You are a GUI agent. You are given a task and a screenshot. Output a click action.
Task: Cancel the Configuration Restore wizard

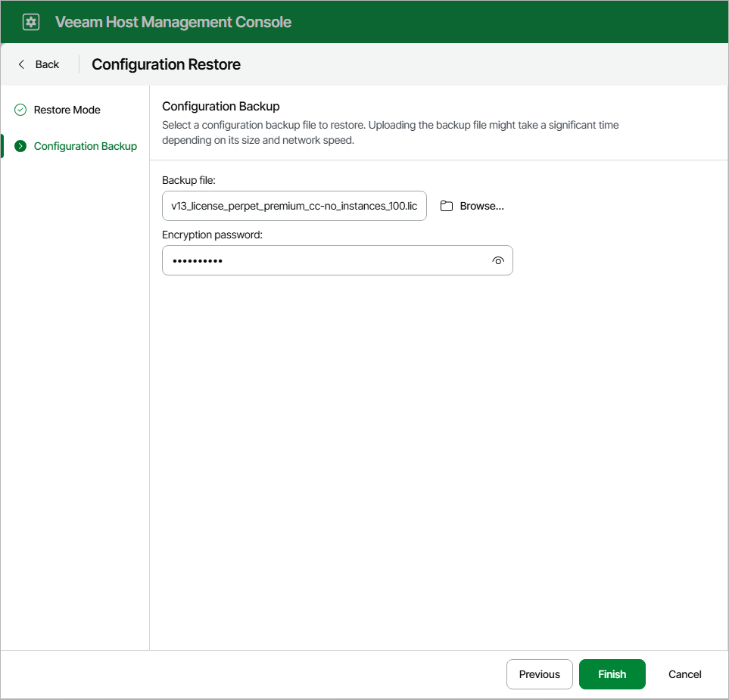[x=684, y=674]
